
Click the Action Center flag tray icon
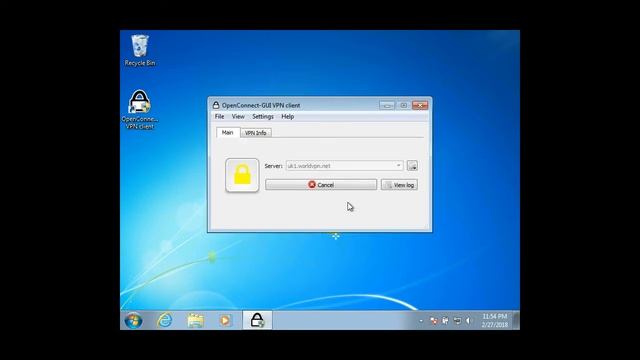(x=434, y=321)
